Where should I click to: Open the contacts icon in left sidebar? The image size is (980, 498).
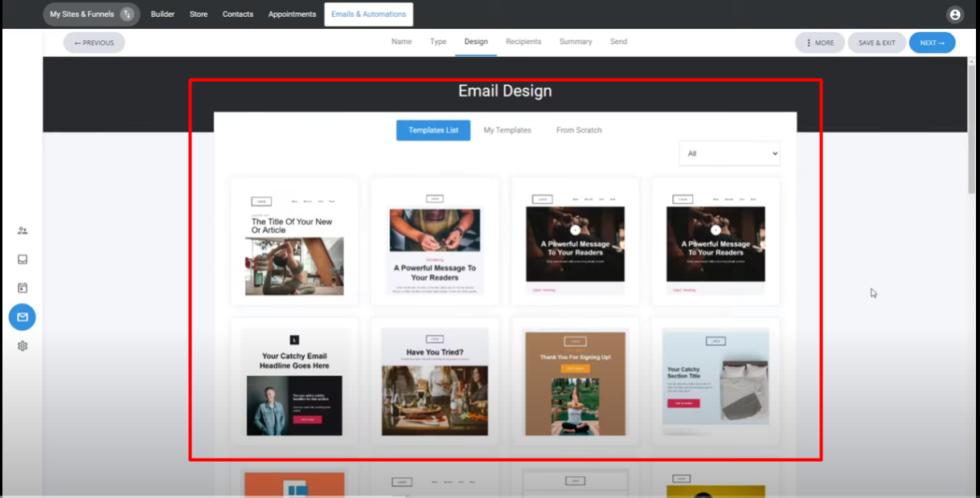pyautogui.click(x=23, y=231)
